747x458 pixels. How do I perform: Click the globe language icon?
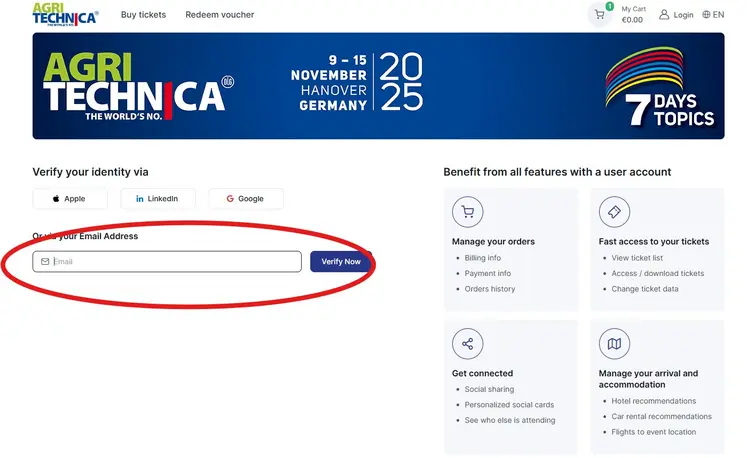[706, 15]
